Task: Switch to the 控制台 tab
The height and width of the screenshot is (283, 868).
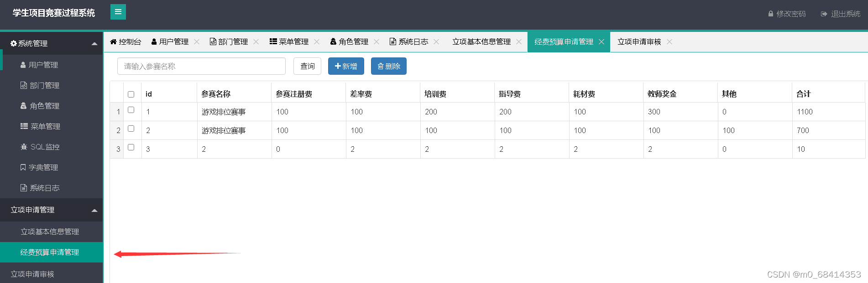Action: click(x=125, y=41)
